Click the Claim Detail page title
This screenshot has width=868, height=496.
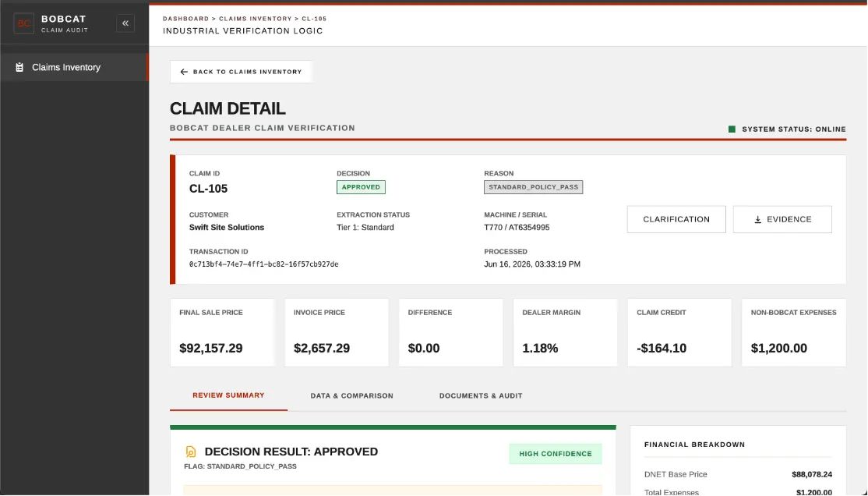point(228,108)
